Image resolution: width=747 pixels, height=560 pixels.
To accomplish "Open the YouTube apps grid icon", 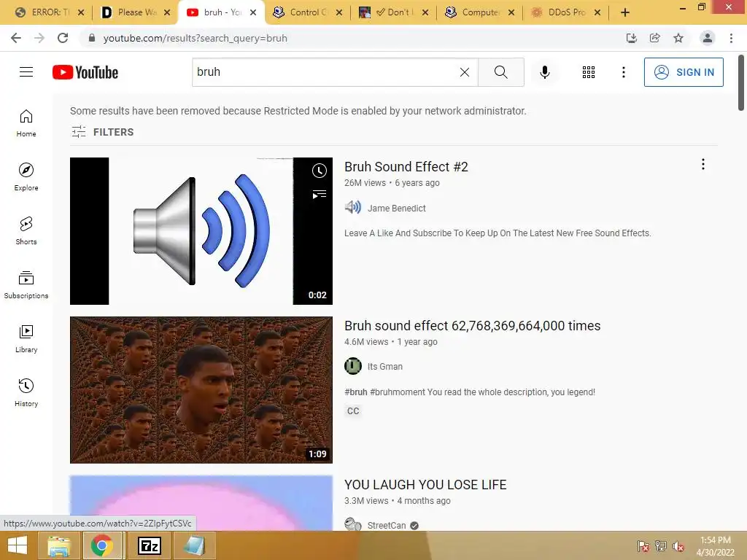I will point(589,72).
